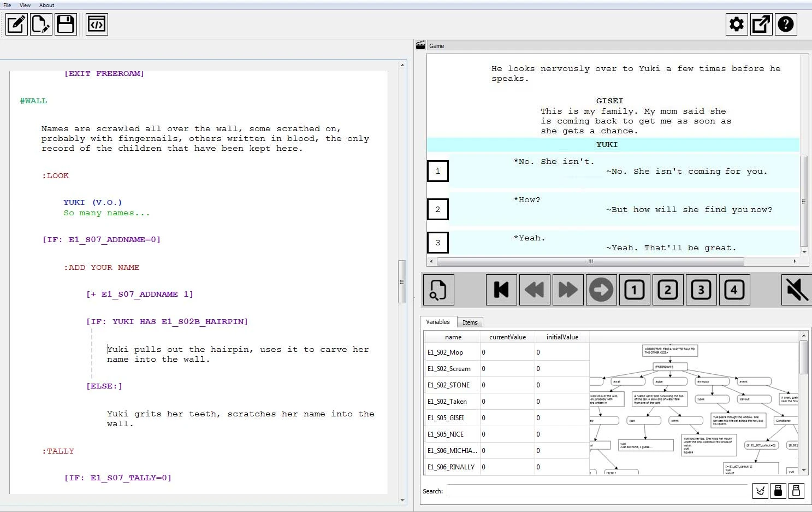
Task: Open the File menu
Action: pos(7,5)
